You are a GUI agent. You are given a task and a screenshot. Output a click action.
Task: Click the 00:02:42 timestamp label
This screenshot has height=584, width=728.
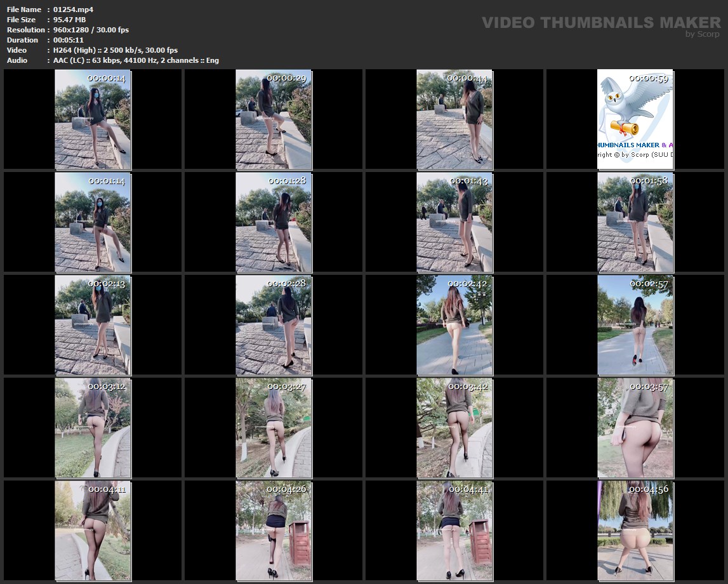467,284
